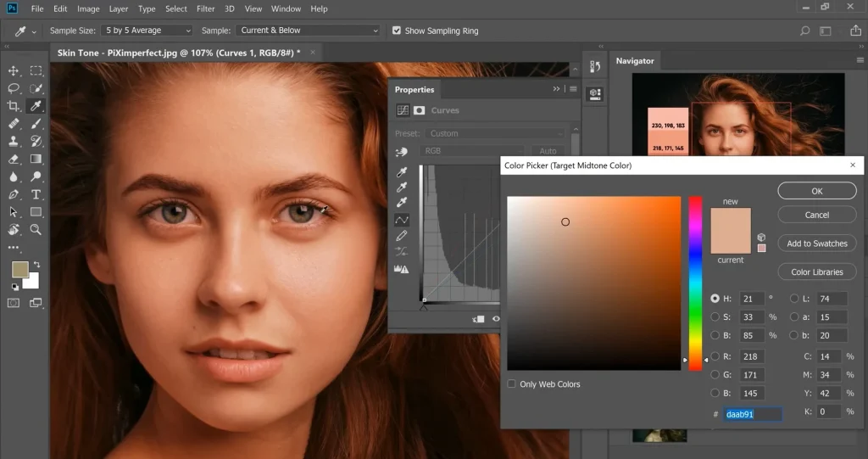Select the Dodge tool

point(36,176)
